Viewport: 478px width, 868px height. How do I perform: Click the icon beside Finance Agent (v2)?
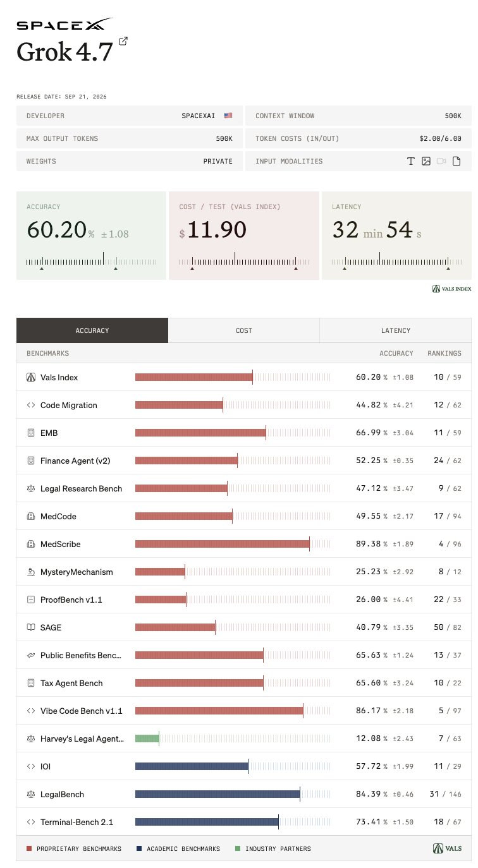tap(31, 461)
